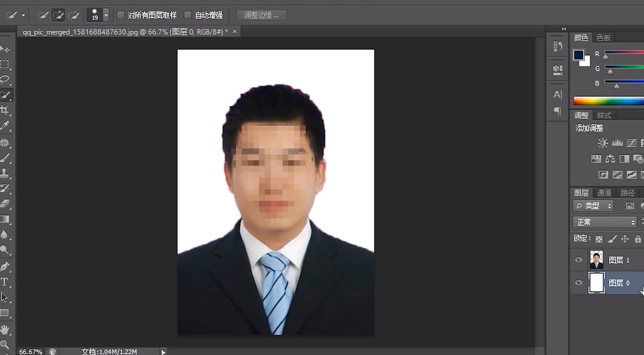Add Curves adjustment
The width and height of the screenshot is (644, 355).
click(x=631, y=143)
